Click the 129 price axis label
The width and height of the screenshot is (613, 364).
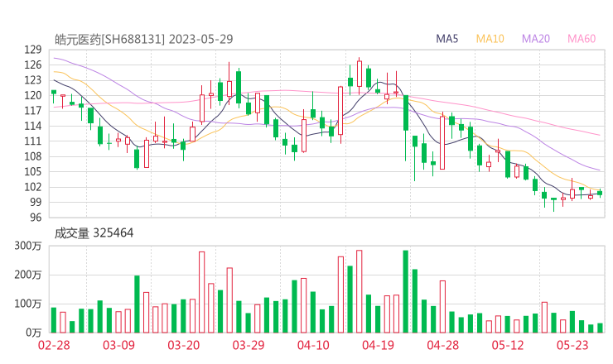(x=33, y=50)
